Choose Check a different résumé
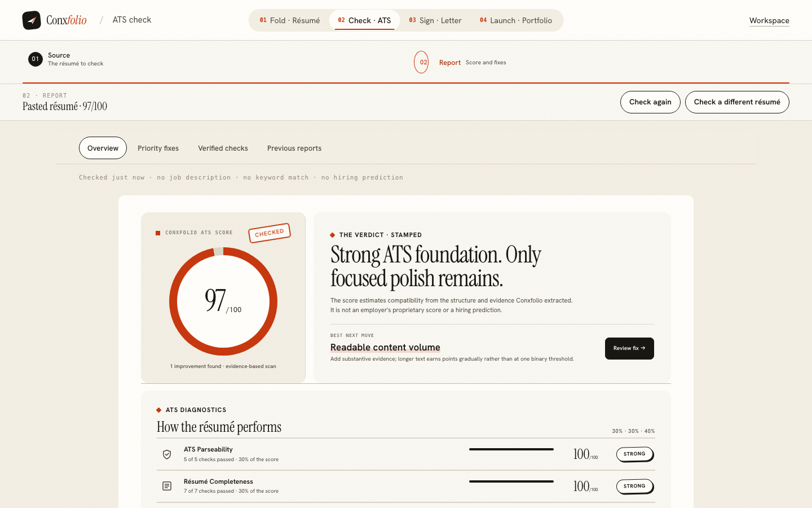The image size is (812, 508). [x=737, y=102]
